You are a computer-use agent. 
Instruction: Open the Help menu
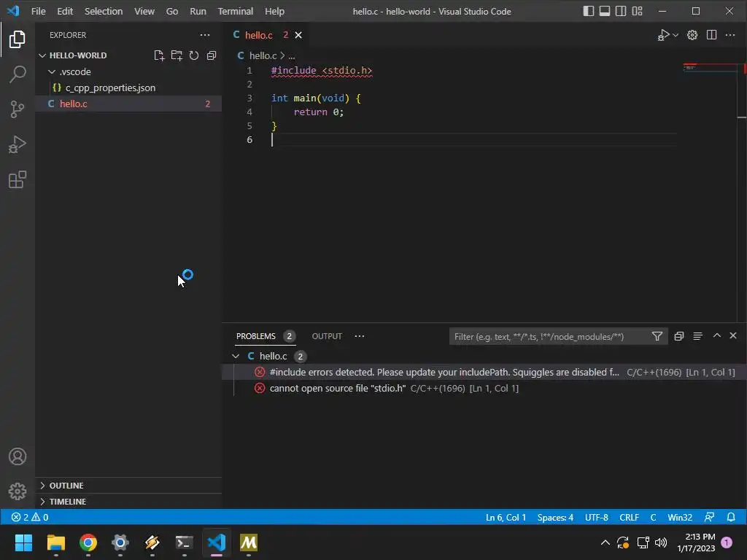coord(274,11)
